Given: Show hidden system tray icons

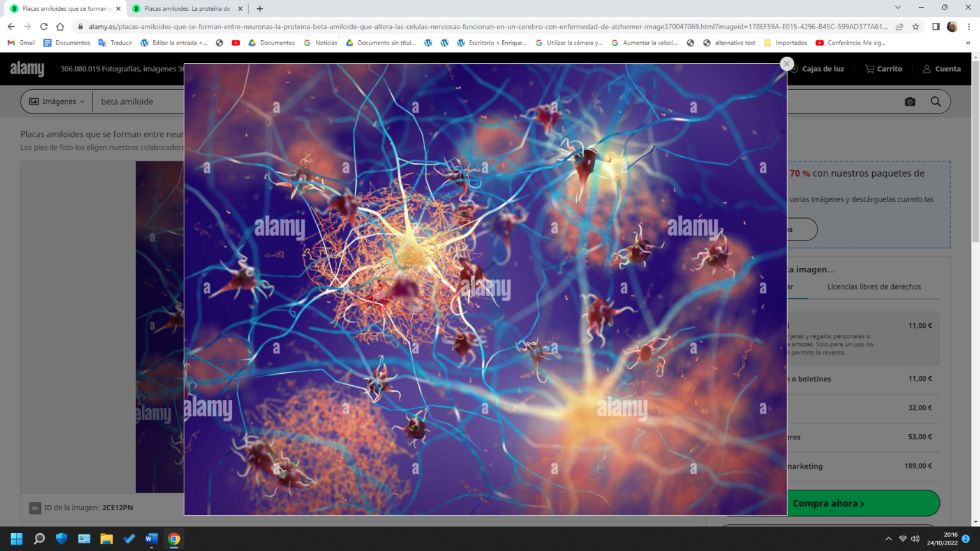Looking at the screenshot, I should 888,539.
